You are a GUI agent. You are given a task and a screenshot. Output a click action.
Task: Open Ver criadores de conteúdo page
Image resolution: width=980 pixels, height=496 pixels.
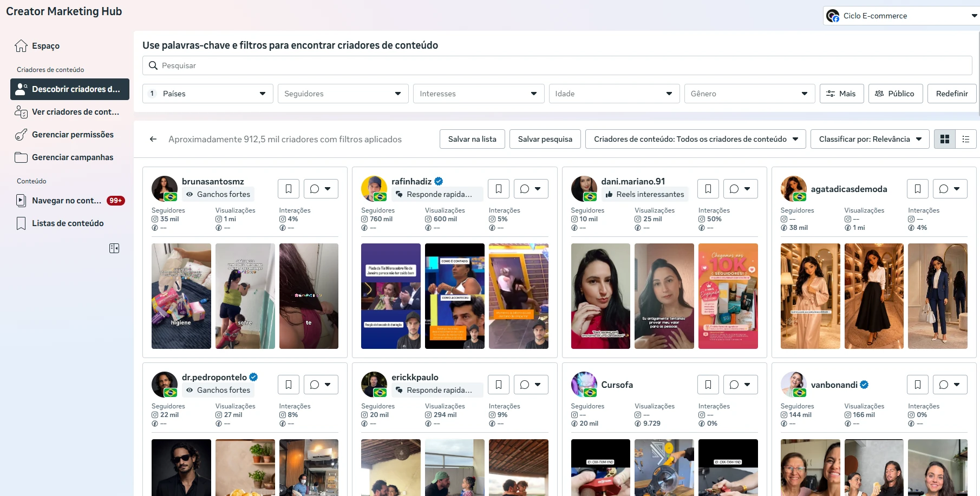70,112
